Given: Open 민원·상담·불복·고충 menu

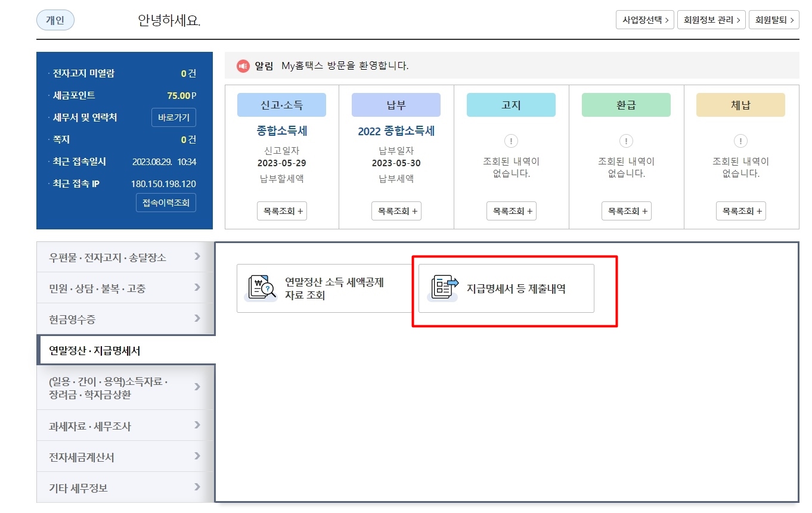Looking at the screenshot, I should tap(125, 288).
